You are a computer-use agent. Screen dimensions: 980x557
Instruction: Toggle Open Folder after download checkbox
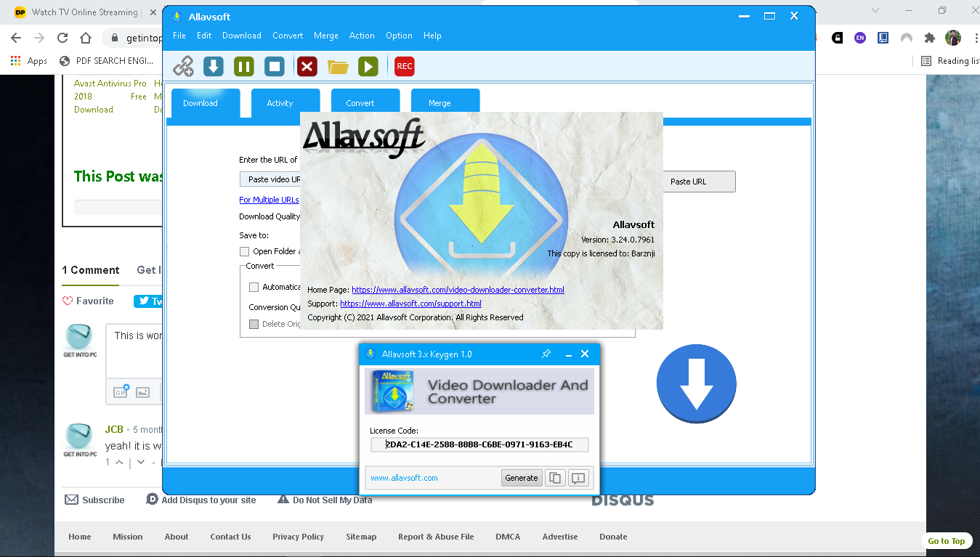pos(244,251)
